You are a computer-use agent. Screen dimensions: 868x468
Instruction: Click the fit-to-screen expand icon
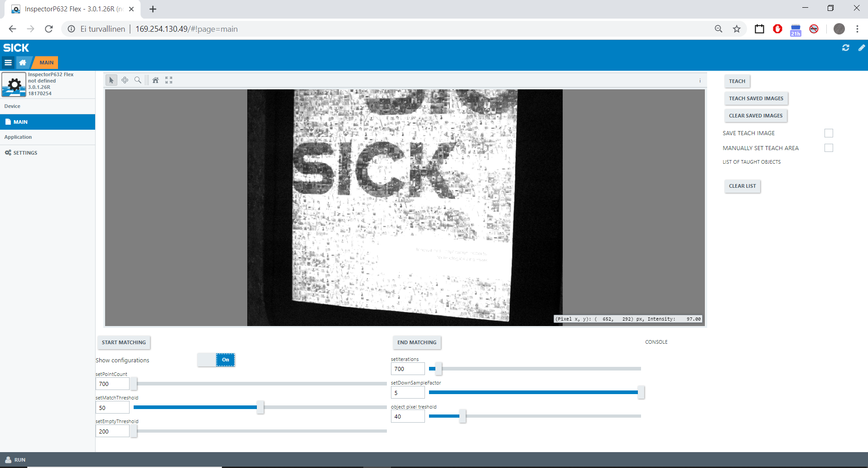(169, 80)
